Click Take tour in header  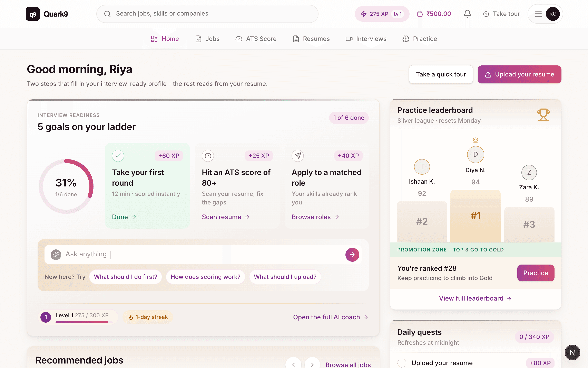501,14
